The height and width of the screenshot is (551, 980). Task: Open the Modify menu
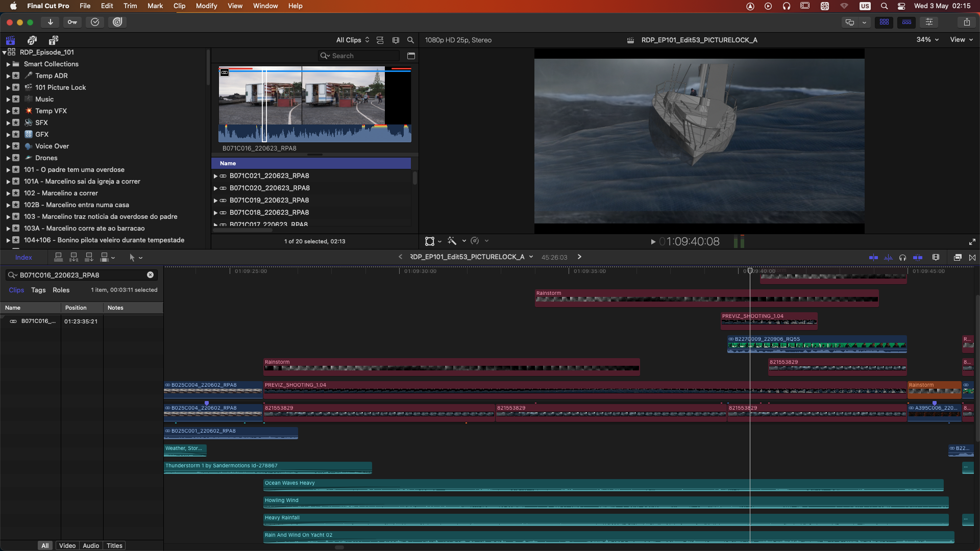(206, 6)
